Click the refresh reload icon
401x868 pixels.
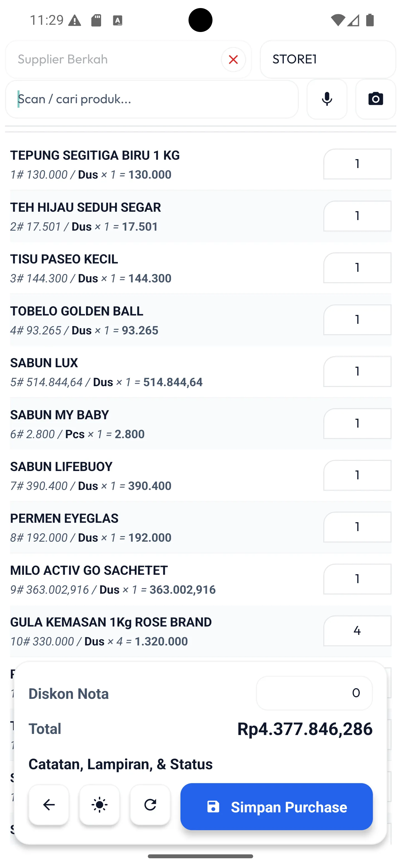[x=150, y=805]
